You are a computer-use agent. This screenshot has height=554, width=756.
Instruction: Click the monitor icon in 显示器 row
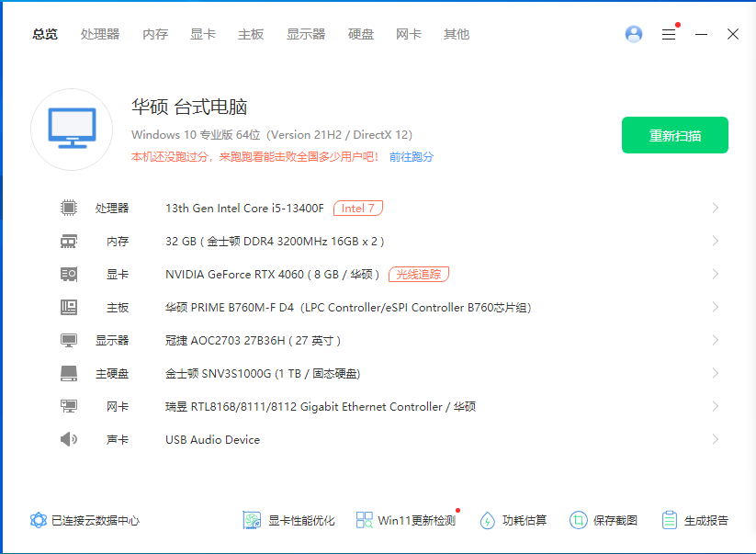pyautogui.click(x=69, y=341)
